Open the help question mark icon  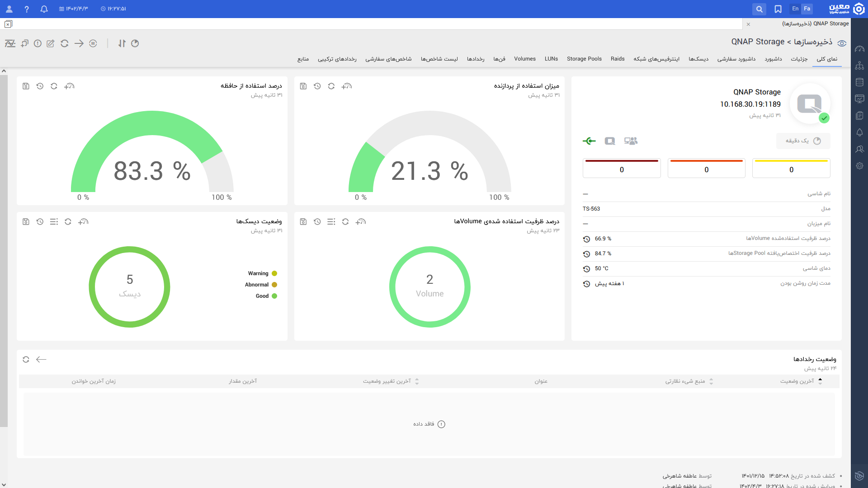click(x=27, y=9)
